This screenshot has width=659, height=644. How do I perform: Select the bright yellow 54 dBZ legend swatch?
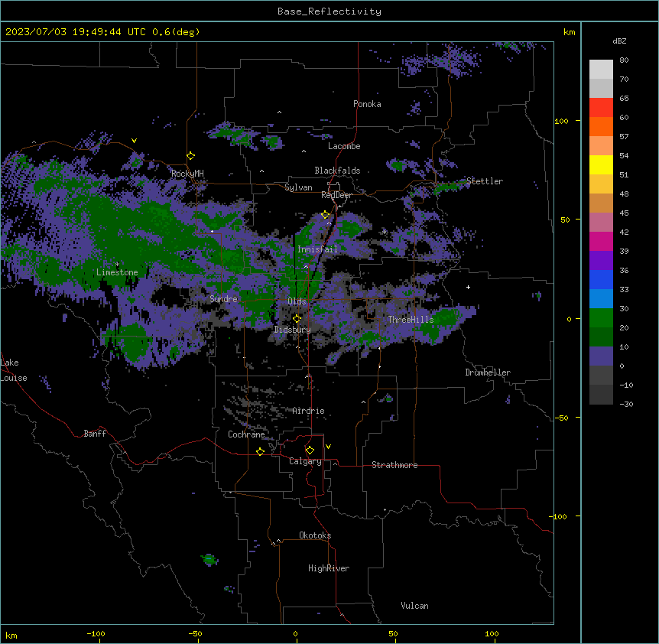pos(601,164)
